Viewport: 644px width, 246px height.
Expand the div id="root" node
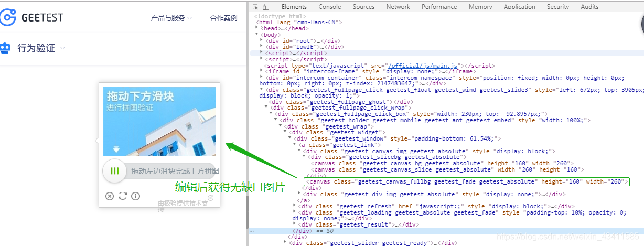click(x=262, y=40)
